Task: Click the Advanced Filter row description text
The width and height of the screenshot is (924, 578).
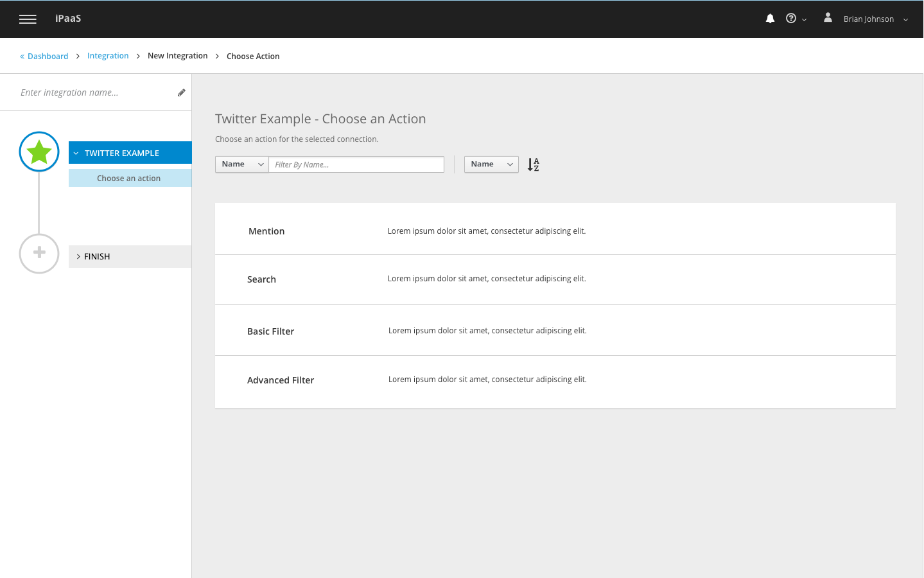Action: tap(487, 380)
